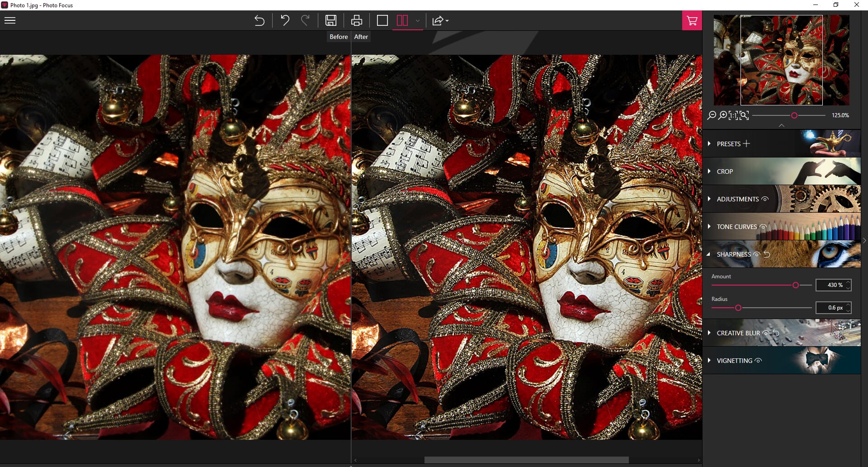The image size is (868, 467).
Task: Zoom in with the plus magnifier
Action: [x=723, y=115]
